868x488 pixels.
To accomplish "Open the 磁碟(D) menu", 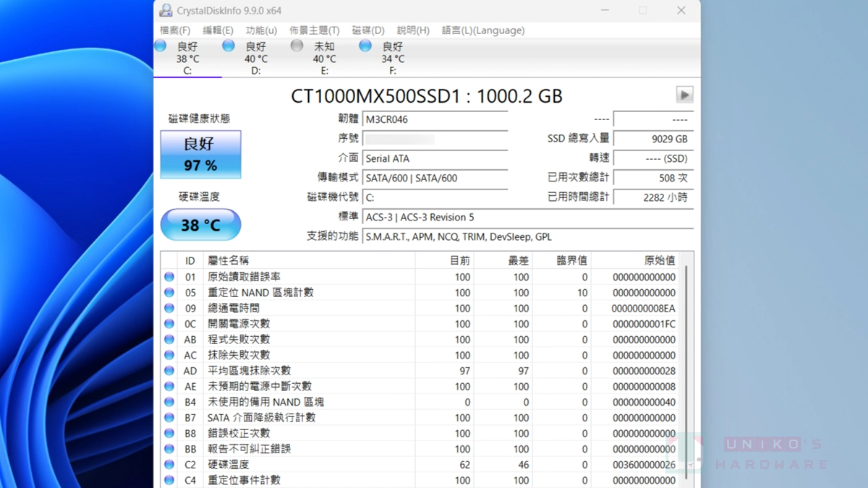I will pos(368,30).
